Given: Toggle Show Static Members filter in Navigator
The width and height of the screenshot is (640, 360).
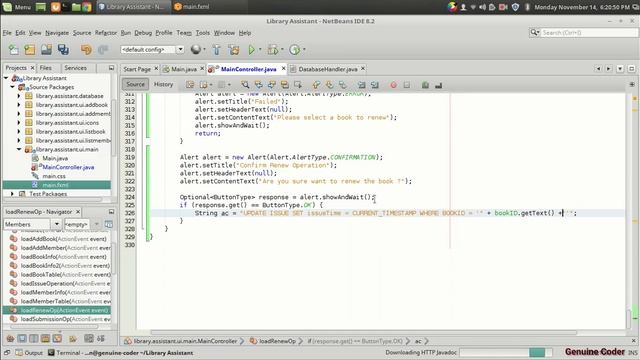Looking at the screenshot, I should click(34, 338).
